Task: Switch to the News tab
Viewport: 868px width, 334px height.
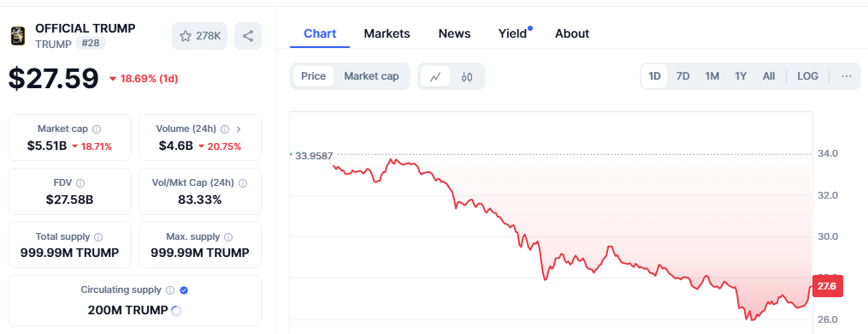Action: 454,33
